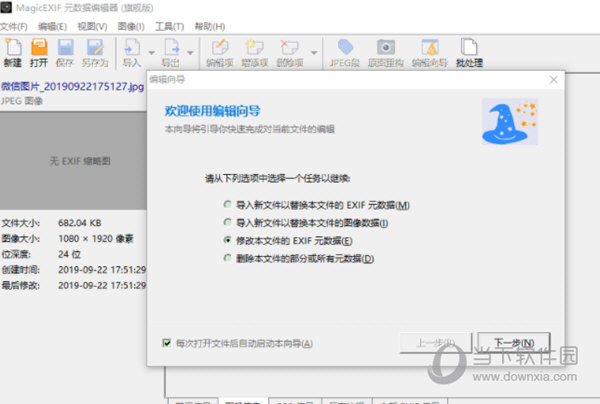Viewport: 600px width, 404px height.
Task: Click the 下一步(N) button
Action: [x=514, y=342]
